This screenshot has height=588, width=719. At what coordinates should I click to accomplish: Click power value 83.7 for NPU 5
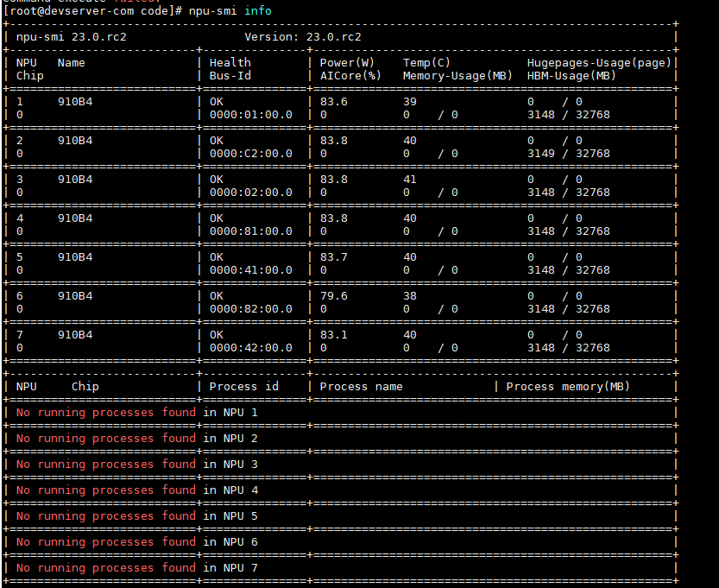tap(334, 257)
